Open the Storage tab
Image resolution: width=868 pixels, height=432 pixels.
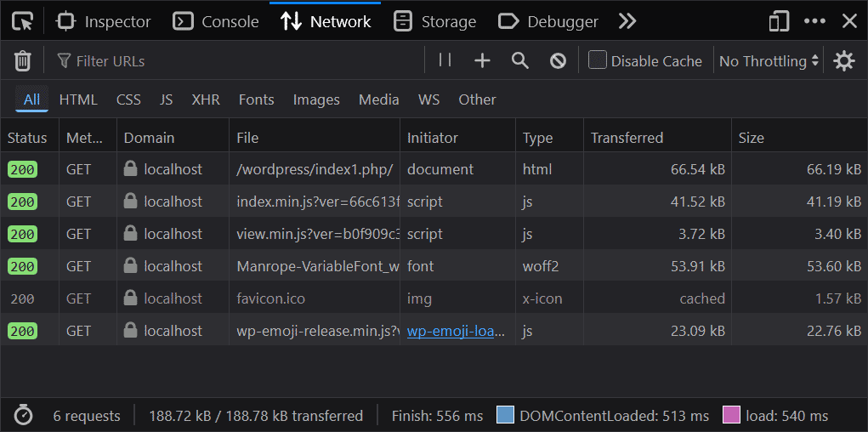[435, 21]
